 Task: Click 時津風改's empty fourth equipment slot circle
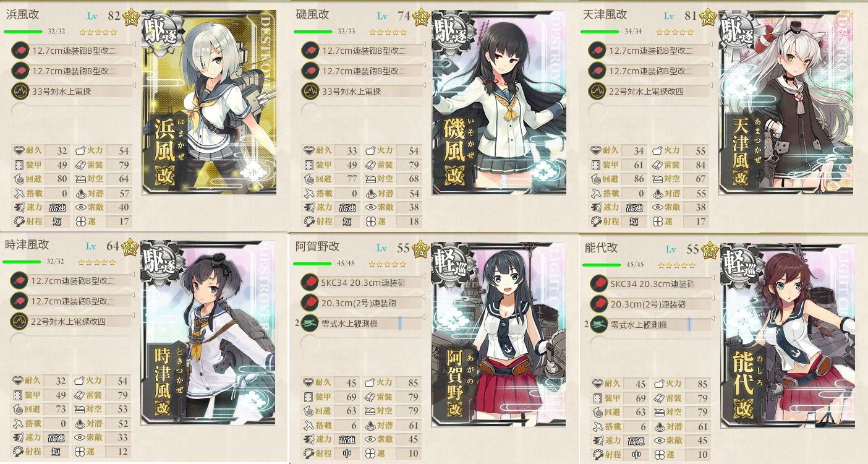pos(20,342)
